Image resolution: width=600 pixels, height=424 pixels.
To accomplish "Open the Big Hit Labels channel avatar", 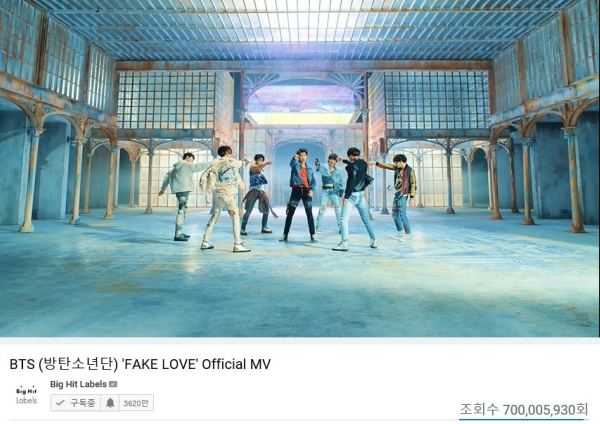I will 26,396.
